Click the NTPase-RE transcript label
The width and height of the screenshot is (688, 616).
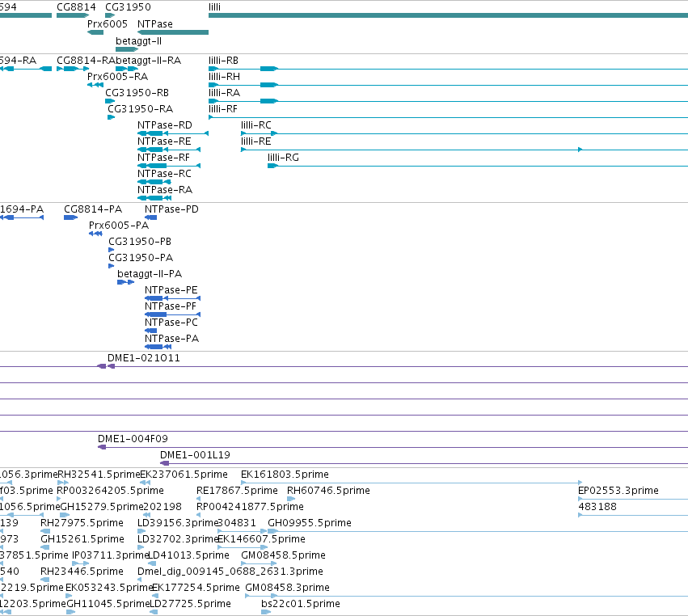tap(164, 141)
